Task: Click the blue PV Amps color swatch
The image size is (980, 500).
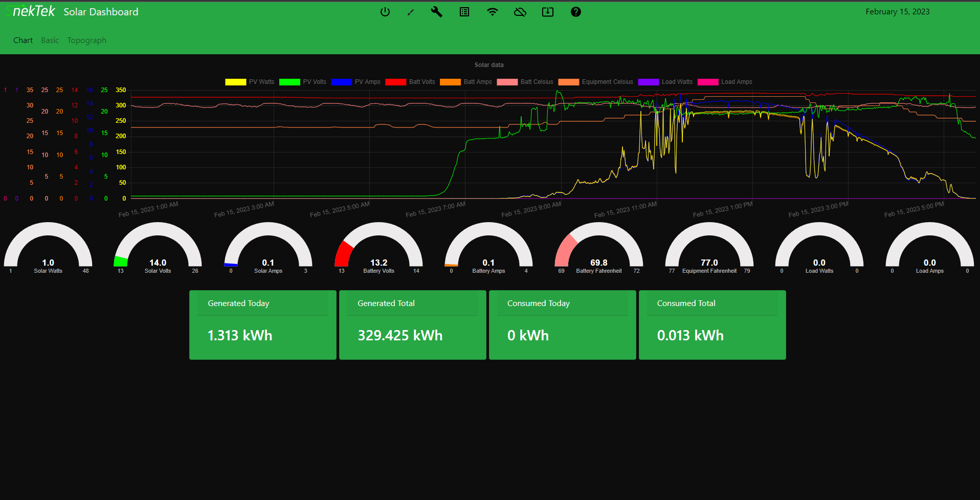Action: (341, 82)
